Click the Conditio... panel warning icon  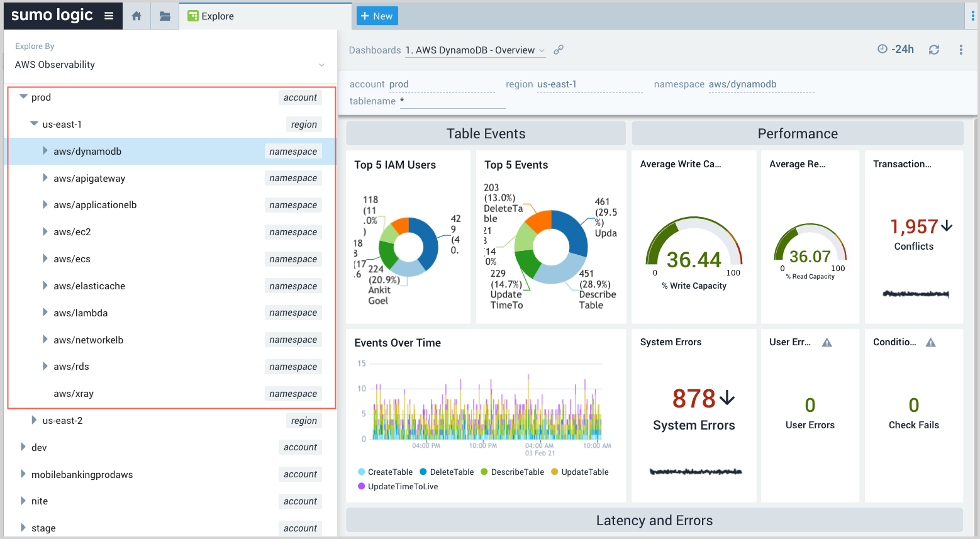(931, 342)
